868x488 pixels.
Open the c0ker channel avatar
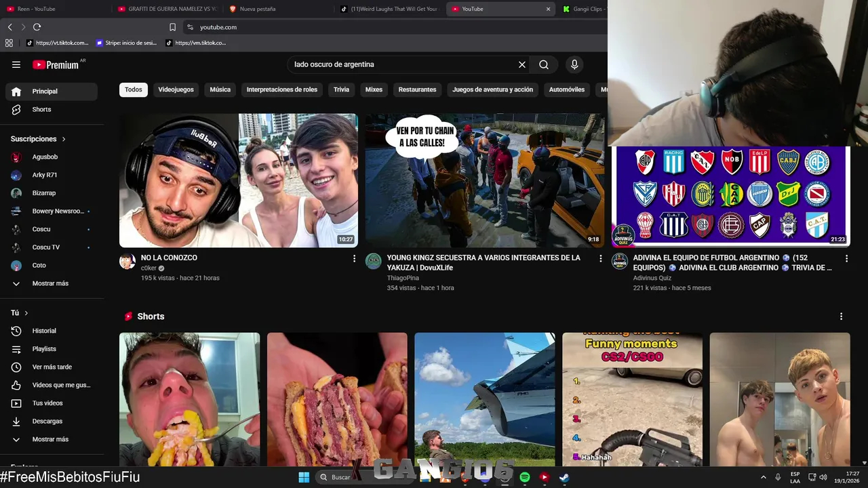coord(127,262)
